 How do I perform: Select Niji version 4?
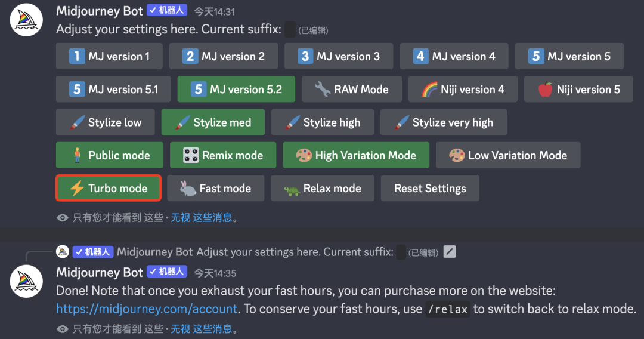pos(463,89)
